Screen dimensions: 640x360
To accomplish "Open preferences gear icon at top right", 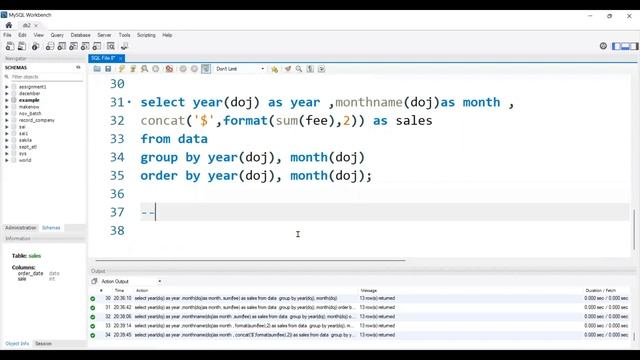I will [603, 46].
